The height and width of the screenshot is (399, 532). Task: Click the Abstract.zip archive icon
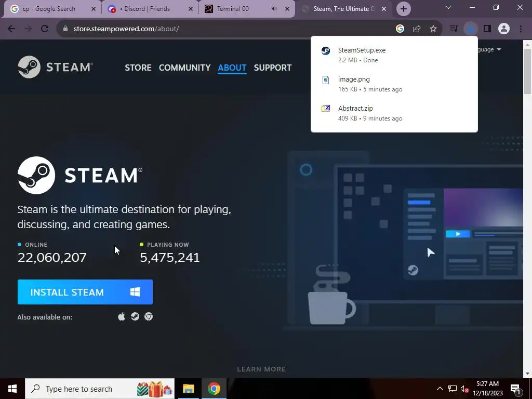tap(326, 109)
